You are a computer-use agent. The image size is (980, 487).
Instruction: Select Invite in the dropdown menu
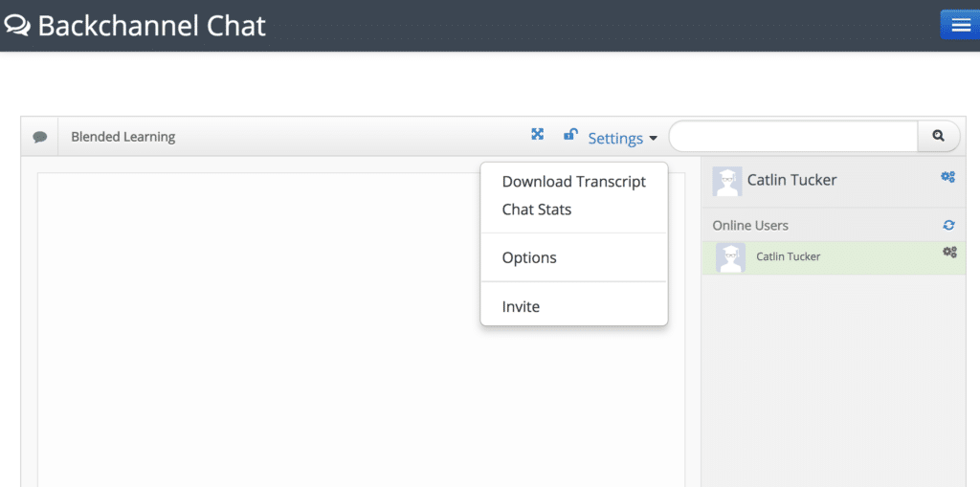[x=521, y=306]
